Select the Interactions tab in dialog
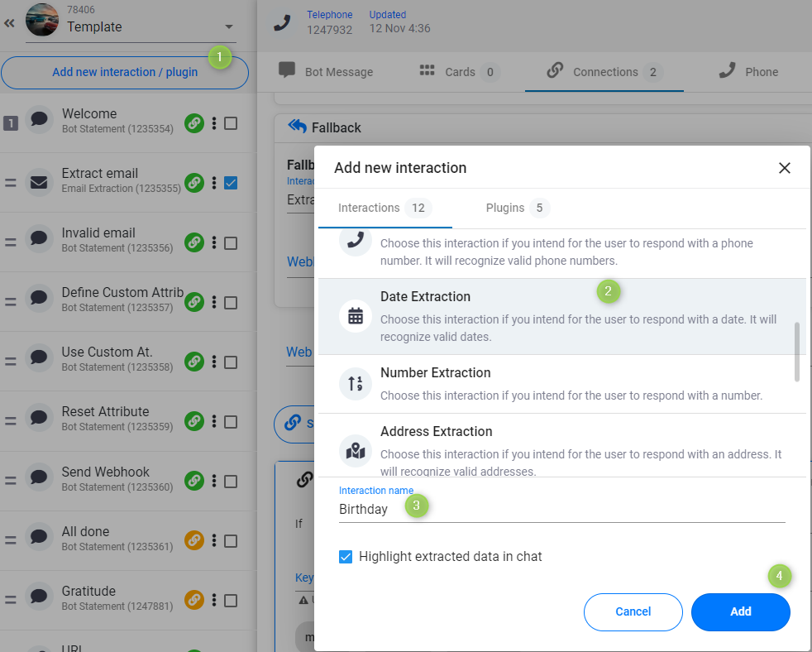The width and height of the screenshot is (812, 652). click(385, 208)
